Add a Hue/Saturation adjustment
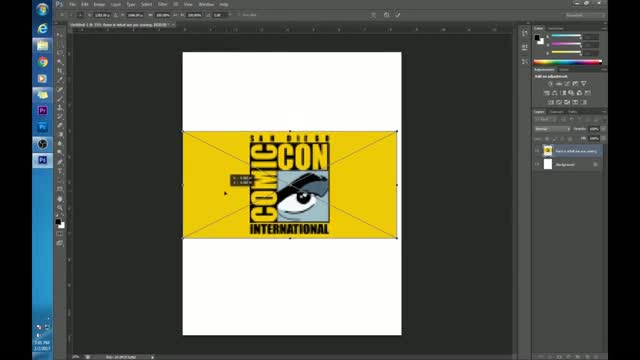This screenshot has height=360, width=640. (546, 93)
